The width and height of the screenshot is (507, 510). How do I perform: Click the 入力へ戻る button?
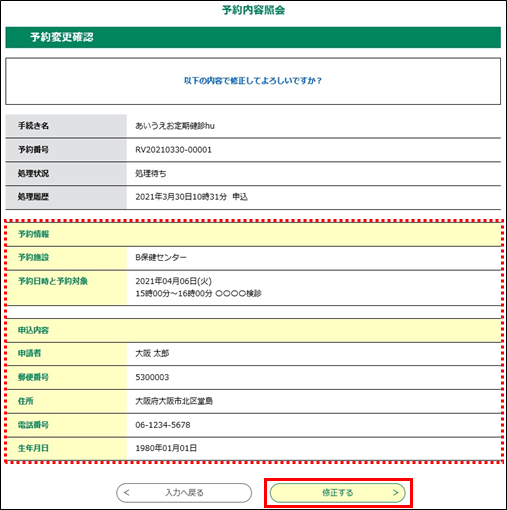point(184,493)
